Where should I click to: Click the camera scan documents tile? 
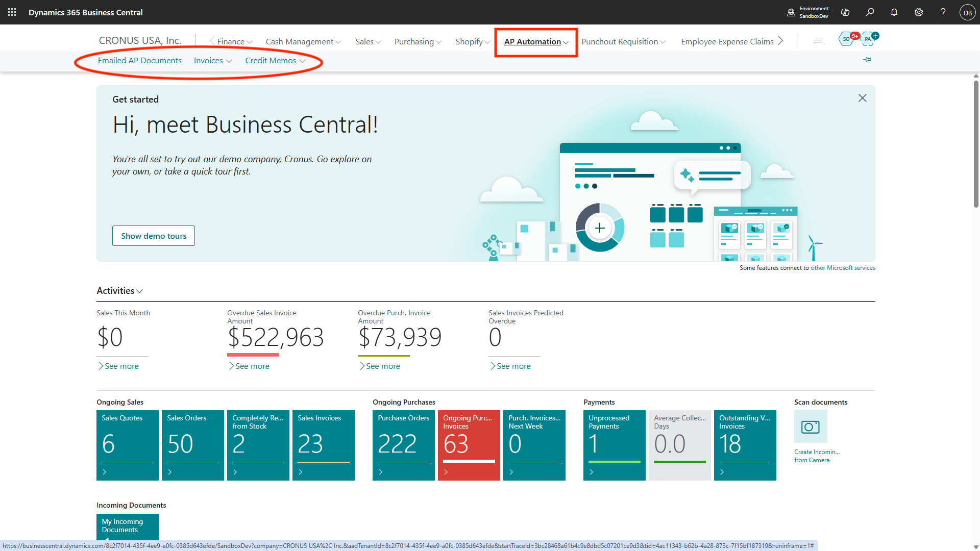tap(811, 427)
